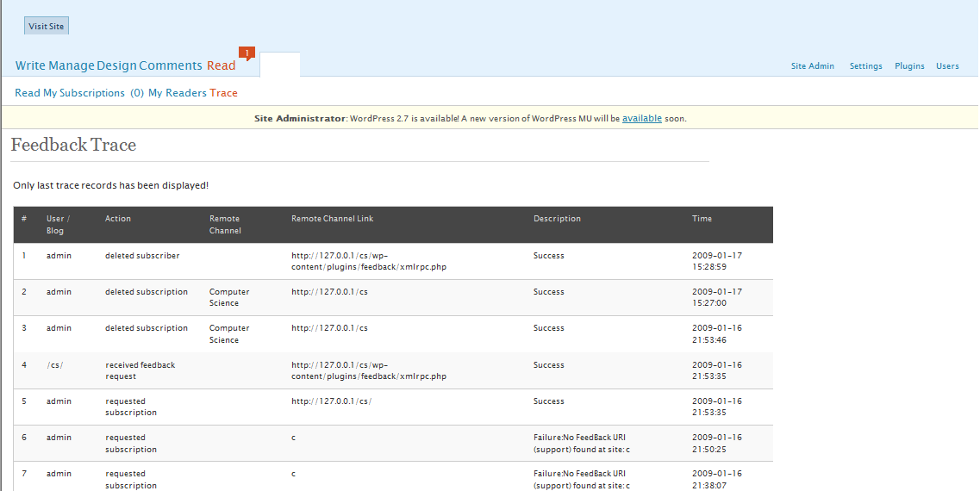Click the (0) subscriptions count
This screenshot has height=491, width=980.
tap(137, 93)
